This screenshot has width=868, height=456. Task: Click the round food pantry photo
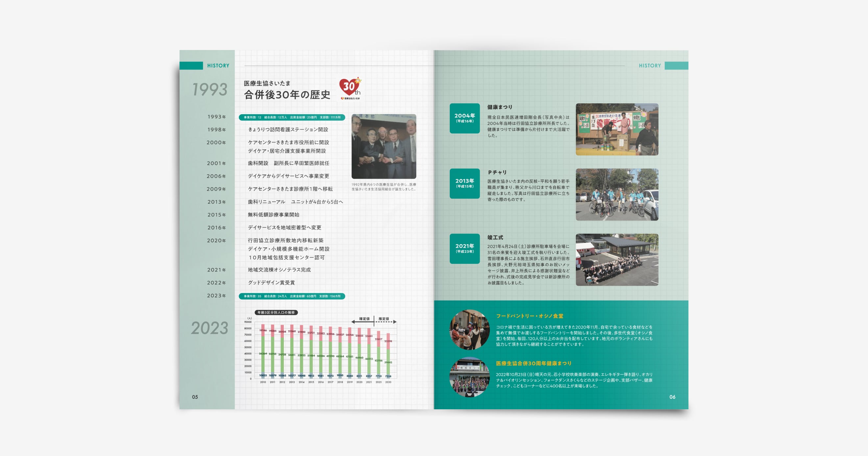(469, 330)
